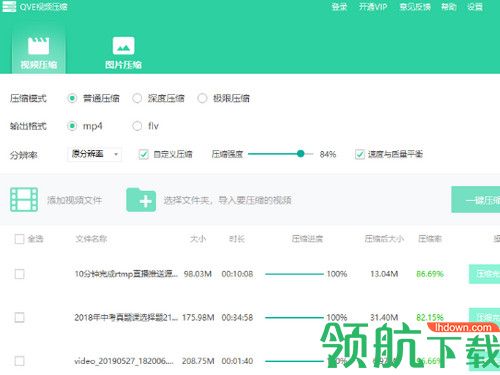Select file name video_20190527_182006...
The width and height of the screenshot is (500, 375).
click(x=124, y=361)
